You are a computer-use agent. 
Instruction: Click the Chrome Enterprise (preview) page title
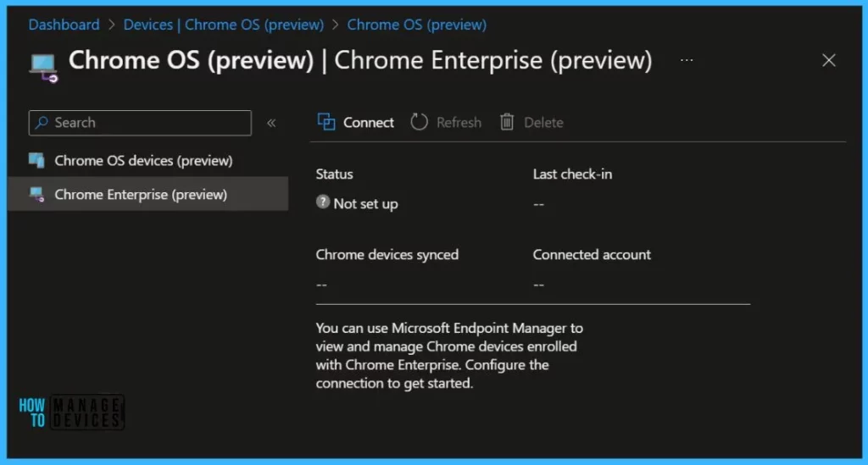click(493, 60)
